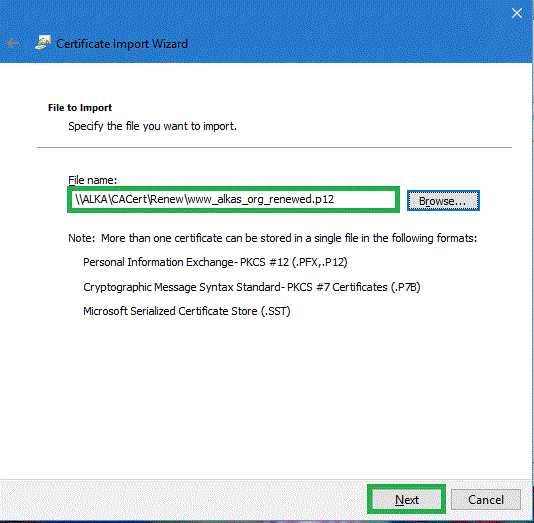Go back using the arrow icon
Image resolution: width=534 pixels, height=523 pixels.
click(13, 44)
